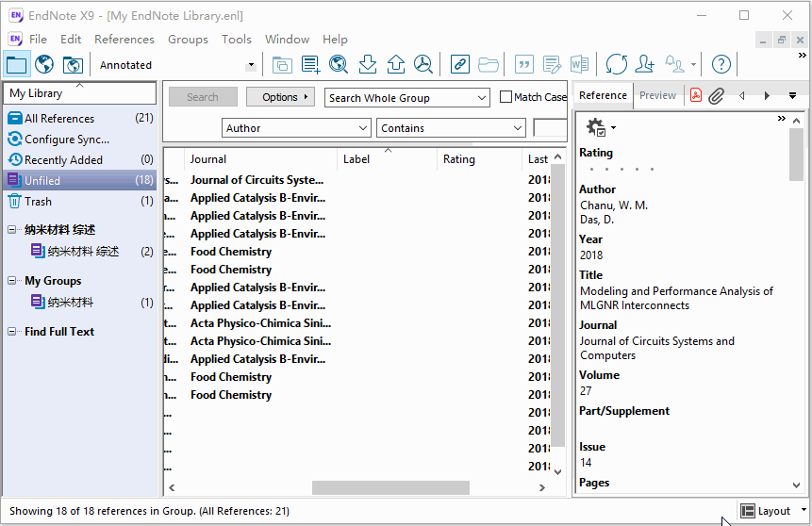Select the Unfiled group
This screenshot has width=812, height=526.
tap(80, 180)
